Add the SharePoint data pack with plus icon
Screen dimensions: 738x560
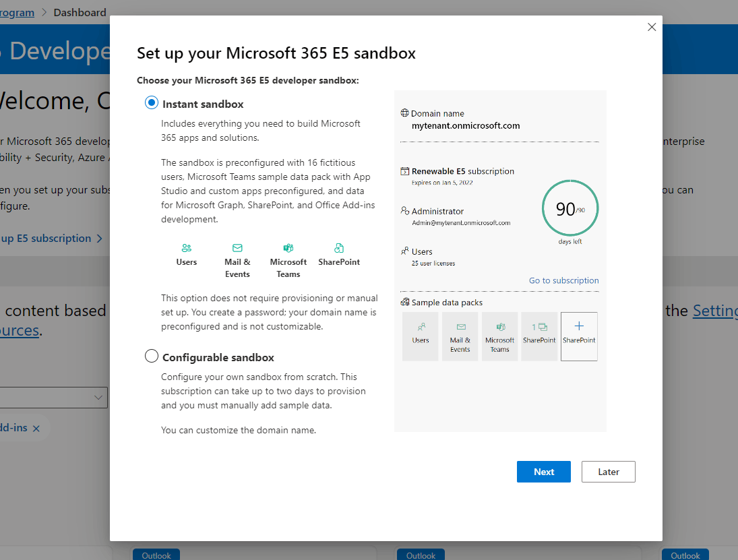(x=579, y=336)
